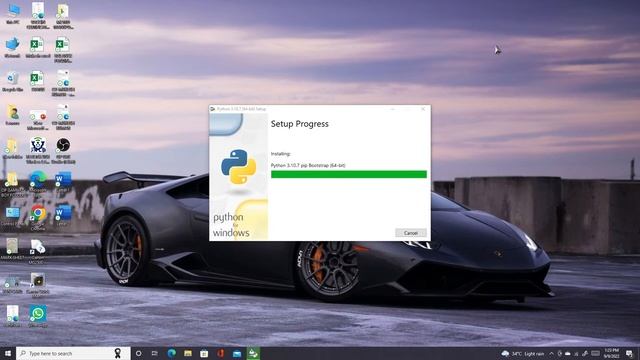640x360 pixels.
Task: Open the taskbar clock and date
Action: (611, 353)
